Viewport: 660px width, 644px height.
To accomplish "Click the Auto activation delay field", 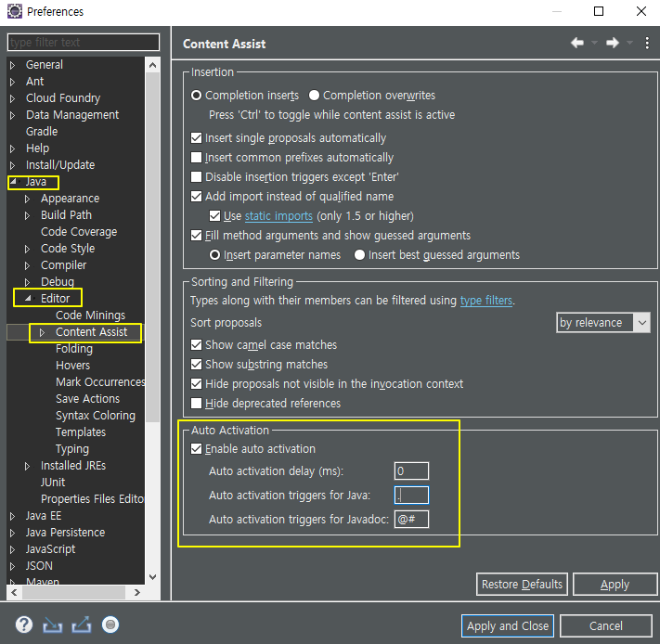I will coord(411,470).
